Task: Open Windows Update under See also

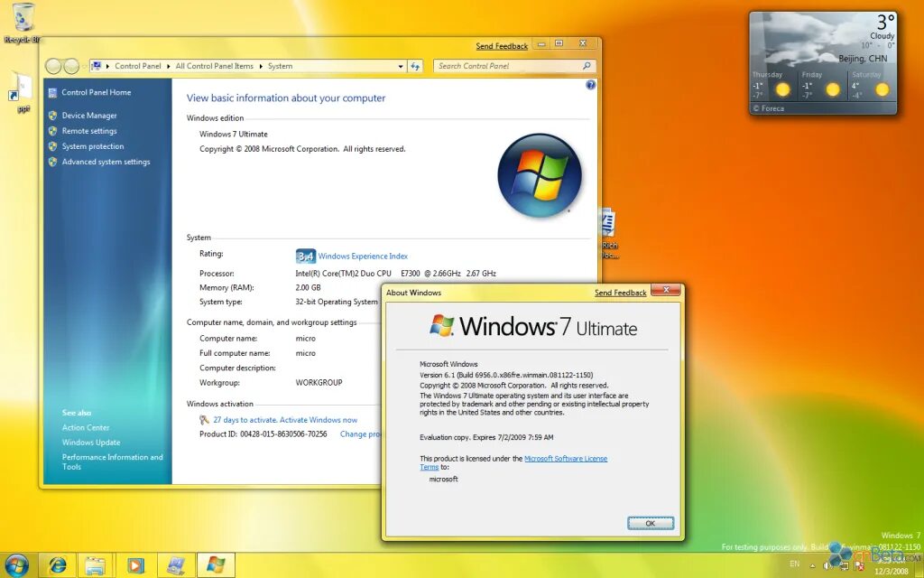Action: click(x=91, y=443)
